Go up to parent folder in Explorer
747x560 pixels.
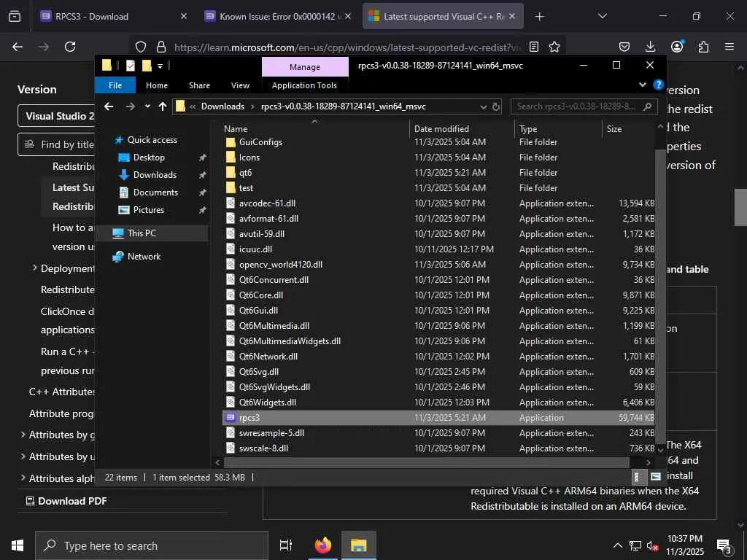tap(163, 106)
